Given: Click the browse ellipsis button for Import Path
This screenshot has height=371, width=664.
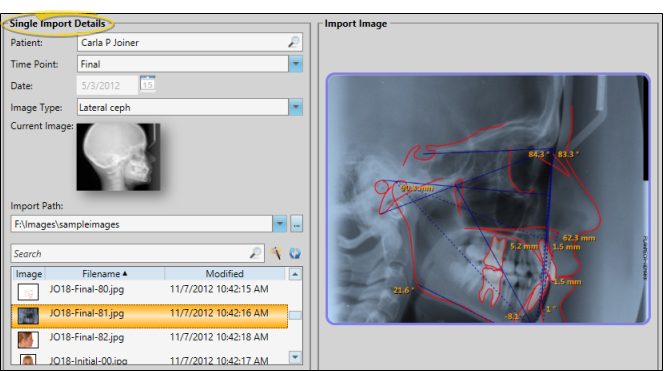Looking at the screenshot, I should pyautogui.click(x=296, y=224).
